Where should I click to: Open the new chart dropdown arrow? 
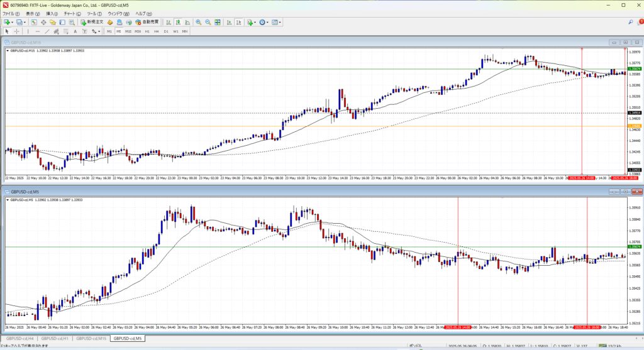[x=13, y=22]
